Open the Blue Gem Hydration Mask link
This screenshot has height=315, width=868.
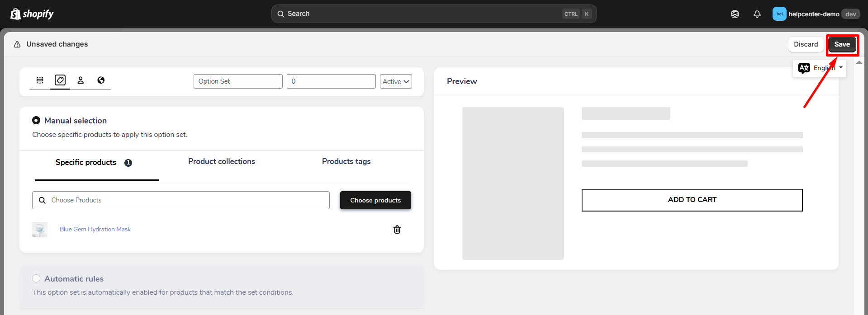[95, 229]
